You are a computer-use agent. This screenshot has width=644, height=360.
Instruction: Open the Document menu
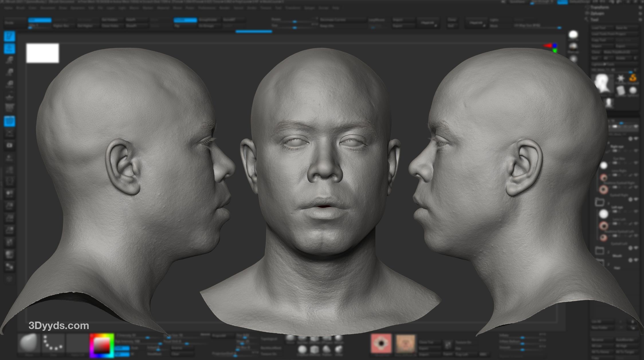tap(48, 8)
